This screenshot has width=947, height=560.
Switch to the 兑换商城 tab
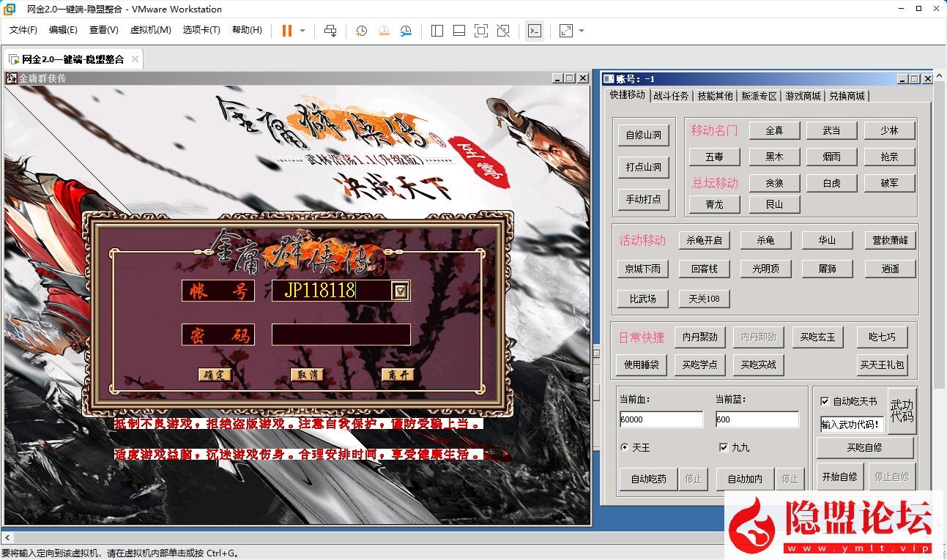coord(847,96)
